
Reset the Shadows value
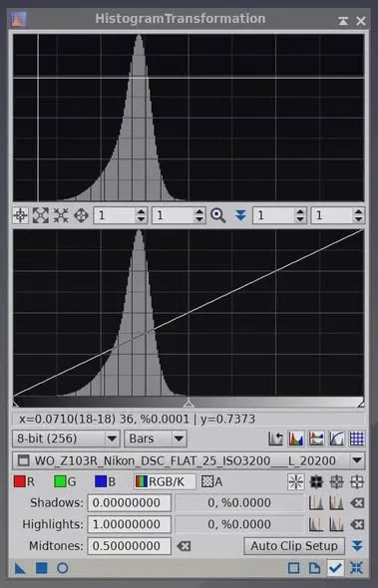tap(357, 503)
